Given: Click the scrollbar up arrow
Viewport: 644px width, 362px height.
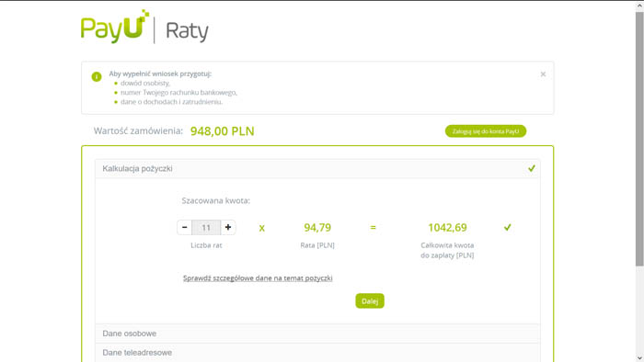Looking at the screenshot, I should pyautogui.click(x=639, y=6).
